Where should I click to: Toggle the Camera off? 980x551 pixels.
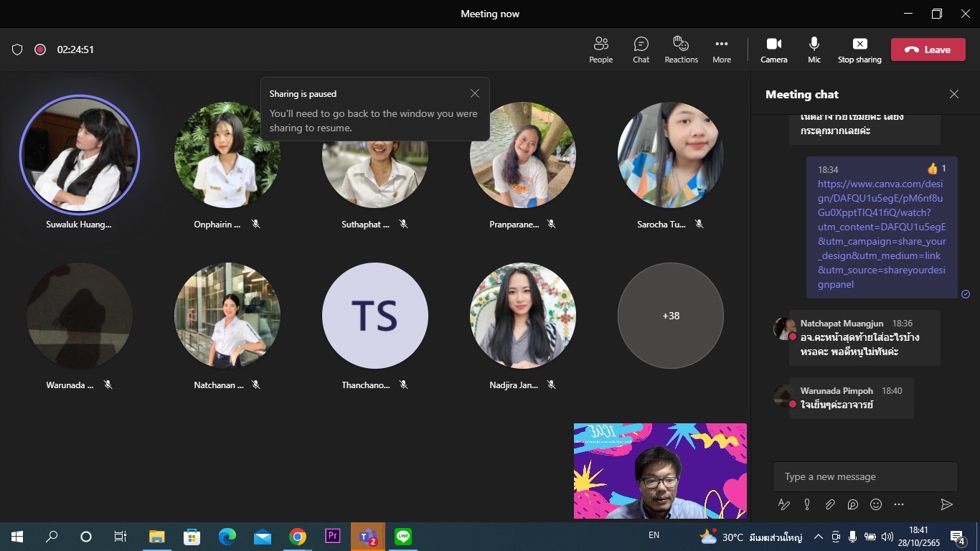773,50
